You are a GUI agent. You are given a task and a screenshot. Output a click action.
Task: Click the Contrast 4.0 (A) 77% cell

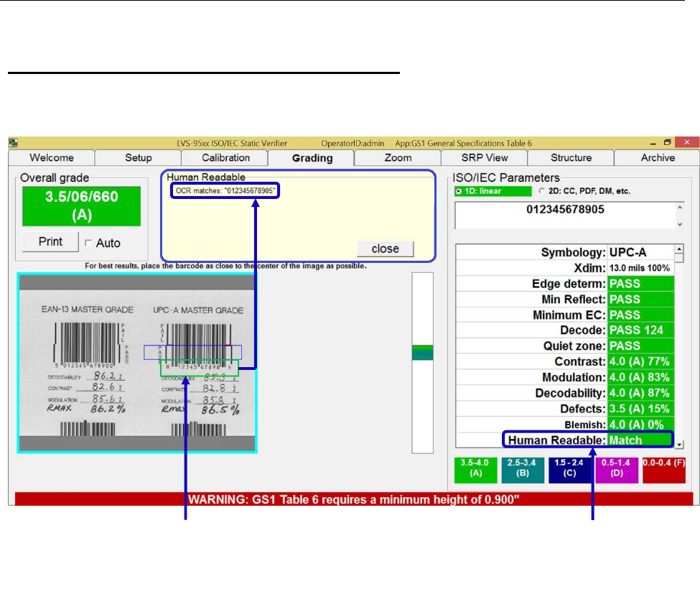point(640,361)
